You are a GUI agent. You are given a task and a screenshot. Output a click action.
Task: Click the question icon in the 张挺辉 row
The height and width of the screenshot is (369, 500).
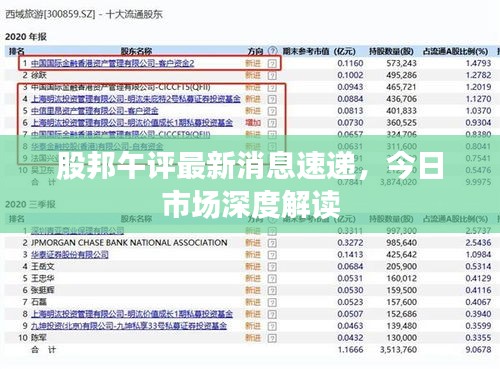[x=272, y=291]
